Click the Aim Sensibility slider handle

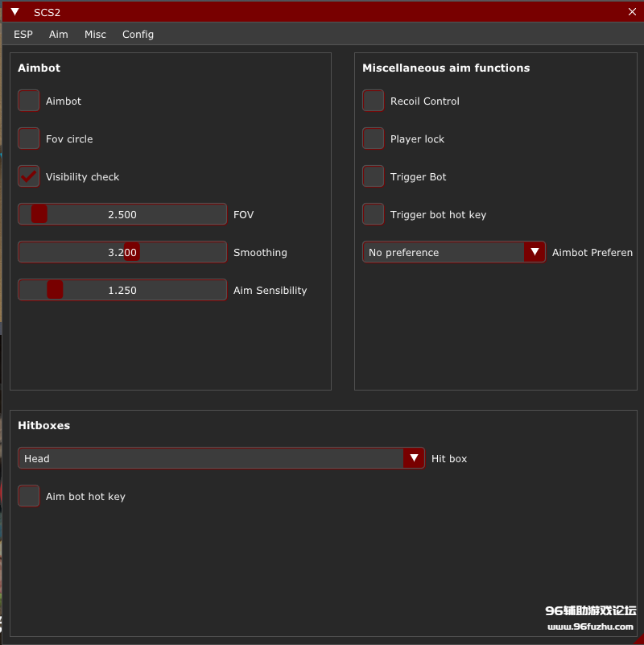(x=55, y=290)
